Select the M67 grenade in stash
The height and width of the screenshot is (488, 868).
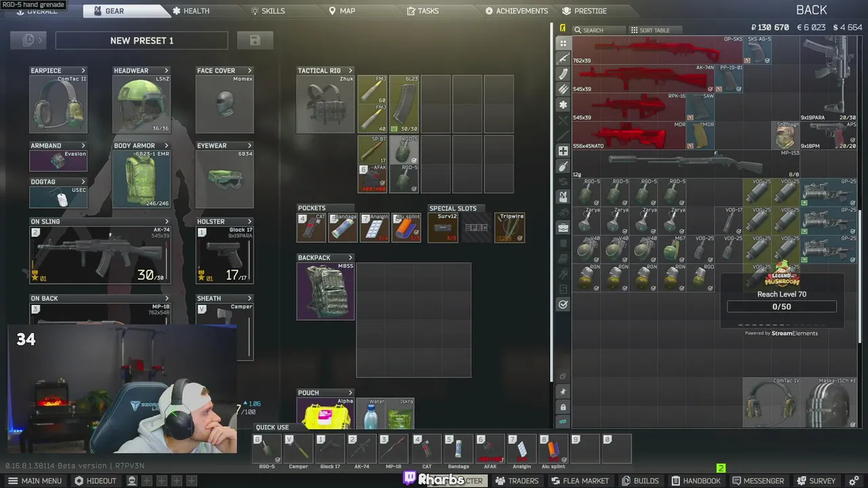[672, 249]
